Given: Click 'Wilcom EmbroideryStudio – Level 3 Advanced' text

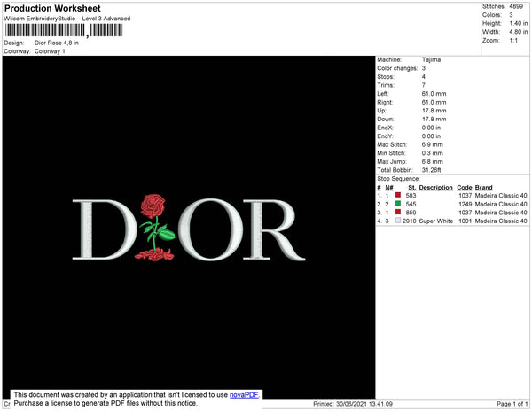Looking at the screenshot, I should 67,19.
